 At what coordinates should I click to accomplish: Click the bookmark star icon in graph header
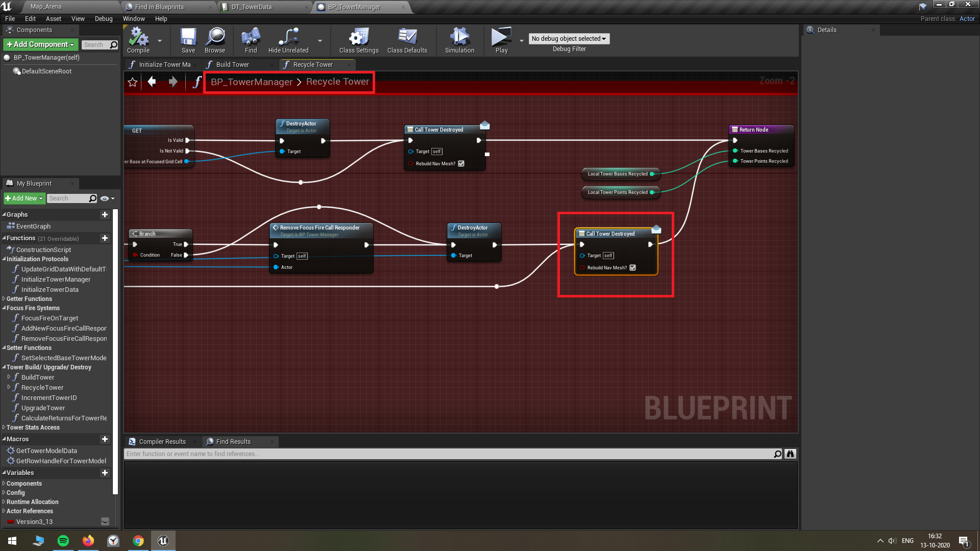[x=133, y=82]
